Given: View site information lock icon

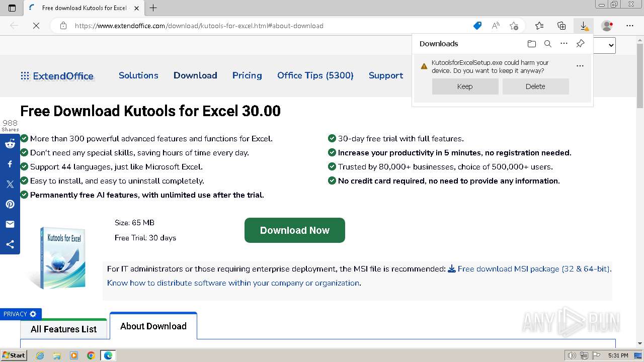Looking at the screenshot, I should point(63,26).
